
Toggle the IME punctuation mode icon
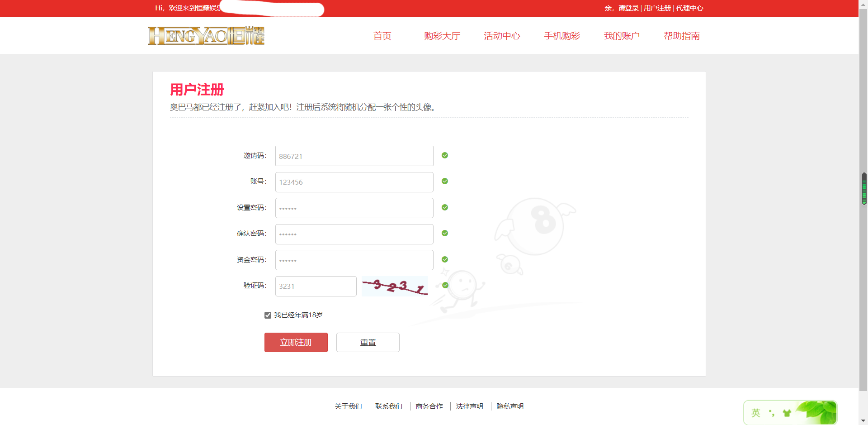tap(771, 413)
